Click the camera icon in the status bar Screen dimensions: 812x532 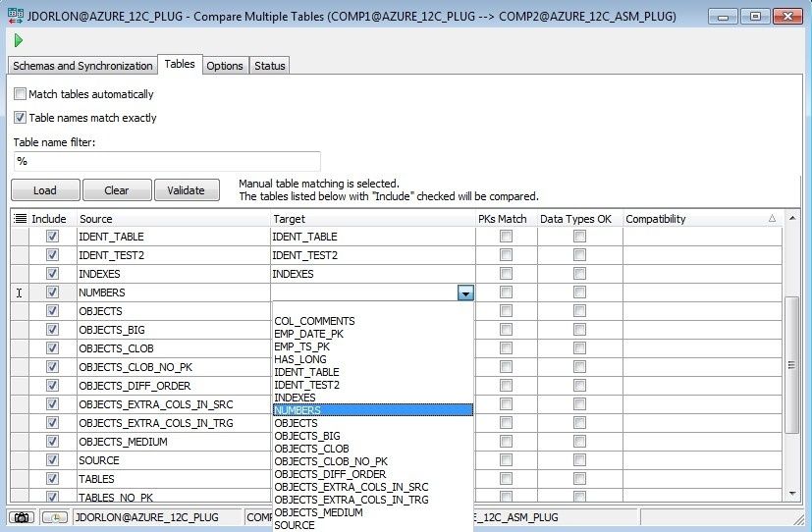pyautogui.click(x=22, y=517)
